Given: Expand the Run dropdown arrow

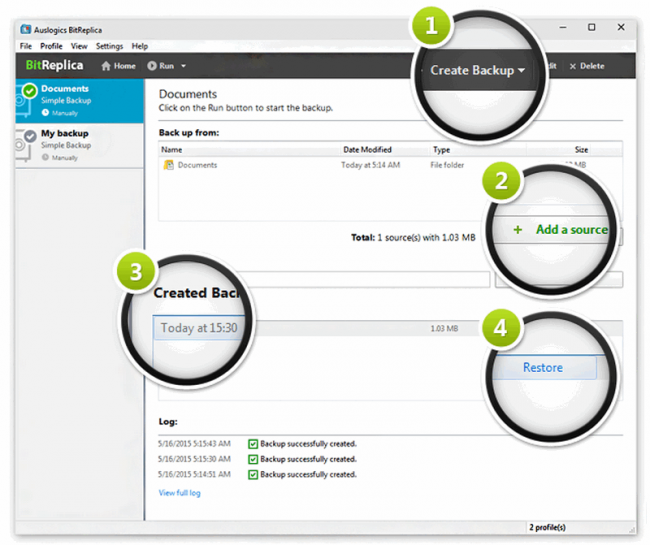Looking at the screenshot, I should click(x=184, y=66).
